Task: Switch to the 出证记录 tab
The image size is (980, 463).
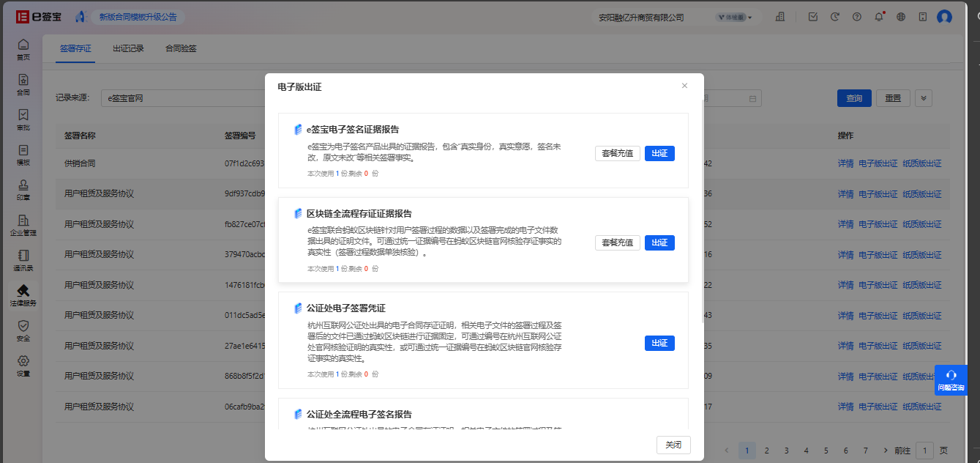Action: point(128,48)
